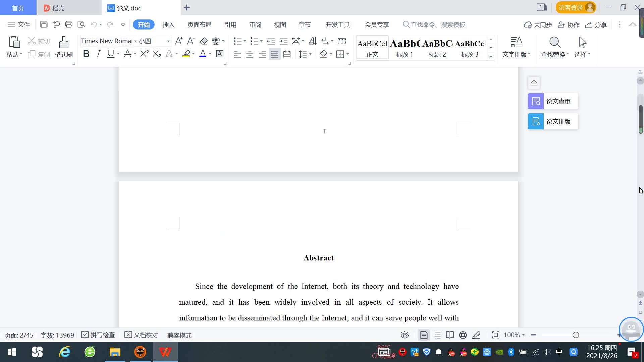Click 兼容模式 in the status bar
This screenshot has width=644, height=362.
[x=179, y=335]
